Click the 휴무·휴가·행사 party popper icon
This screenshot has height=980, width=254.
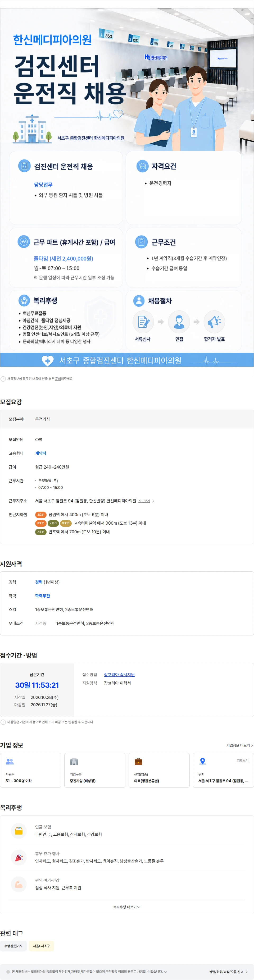(x=19, y=858)
